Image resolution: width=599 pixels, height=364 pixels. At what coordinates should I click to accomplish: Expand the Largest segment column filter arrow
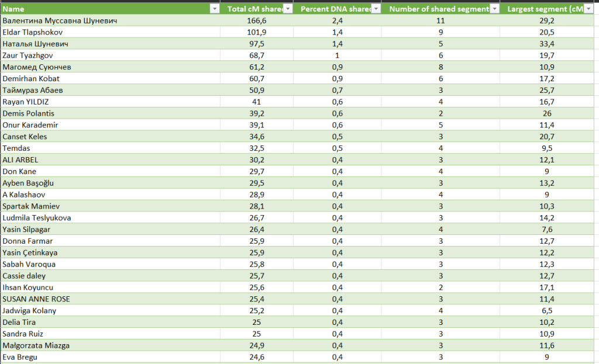[588, 9]
